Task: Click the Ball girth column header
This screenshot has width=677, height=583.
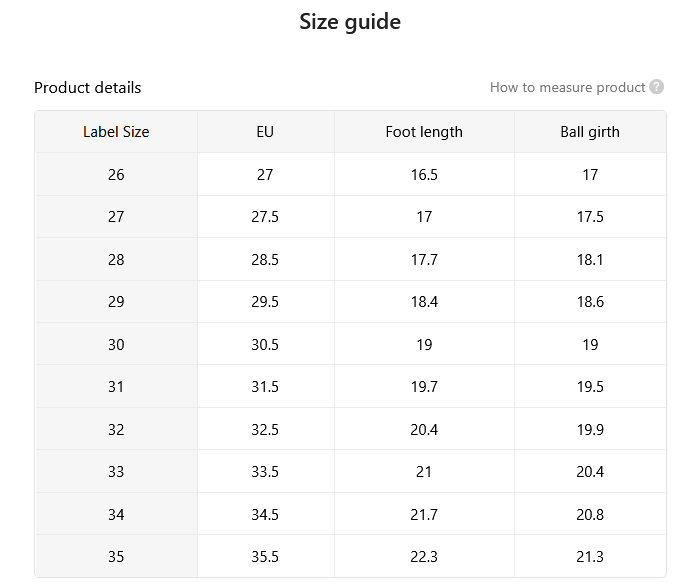Action: point(590,132)
